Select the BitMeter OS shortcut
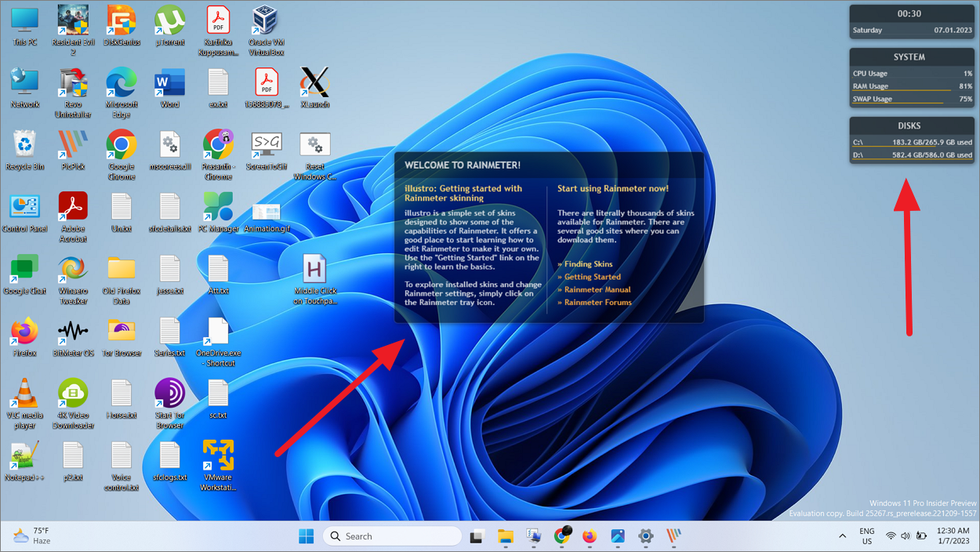 73,337
